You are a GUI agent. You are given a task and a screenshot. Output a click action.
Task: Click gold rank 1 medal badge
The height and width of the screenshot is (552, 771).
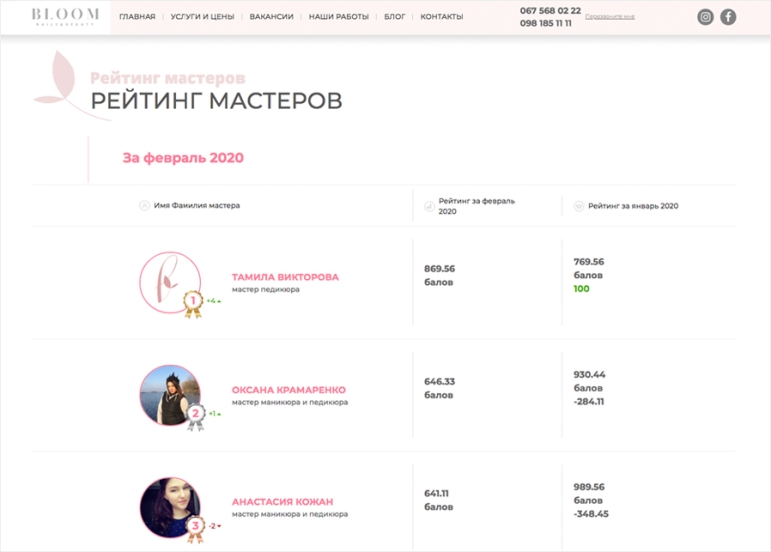[x=193, y=304]
